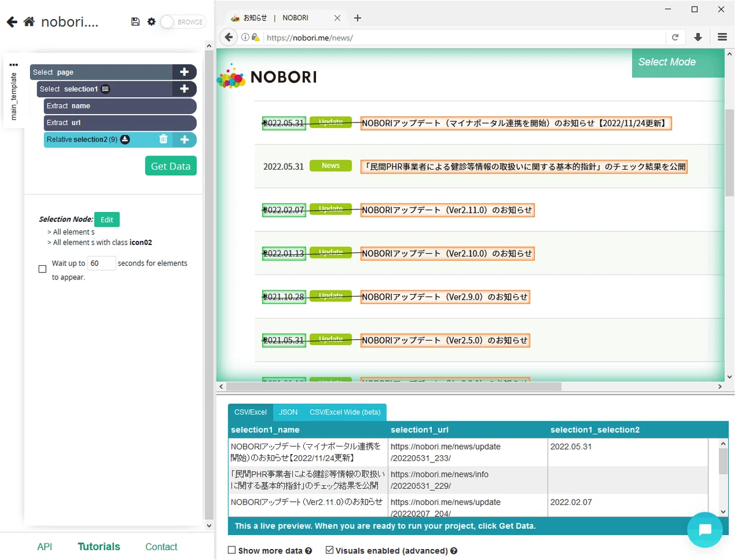Switch to the JSON tab
This screenshot has width=735, height=560.
tap(288, 412)
